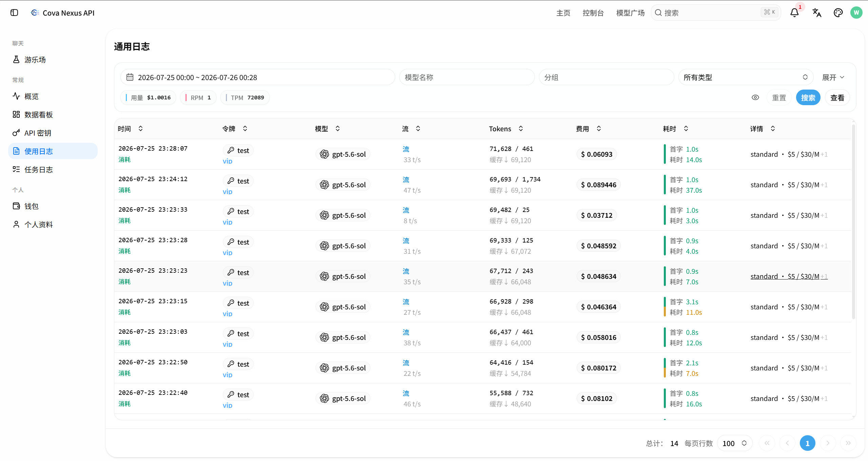868x461 pixels.
Task: Open the user avatar menu
Action: 856,13
